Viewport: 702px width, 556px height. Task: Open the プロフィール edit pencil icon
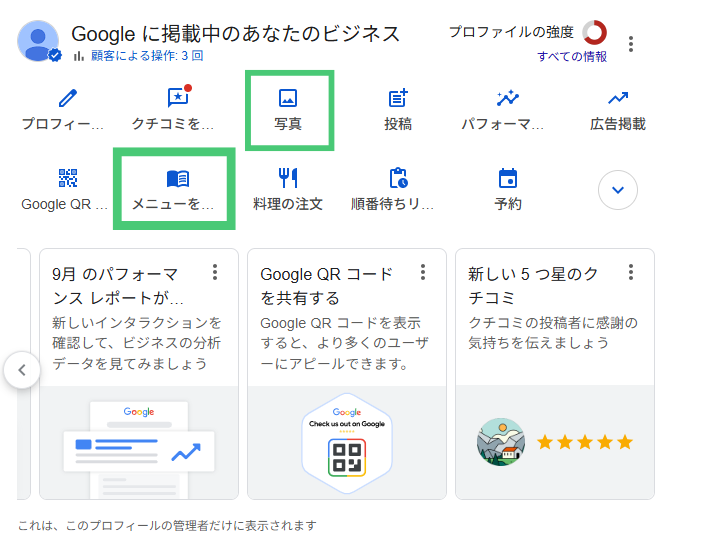[68, 98]
